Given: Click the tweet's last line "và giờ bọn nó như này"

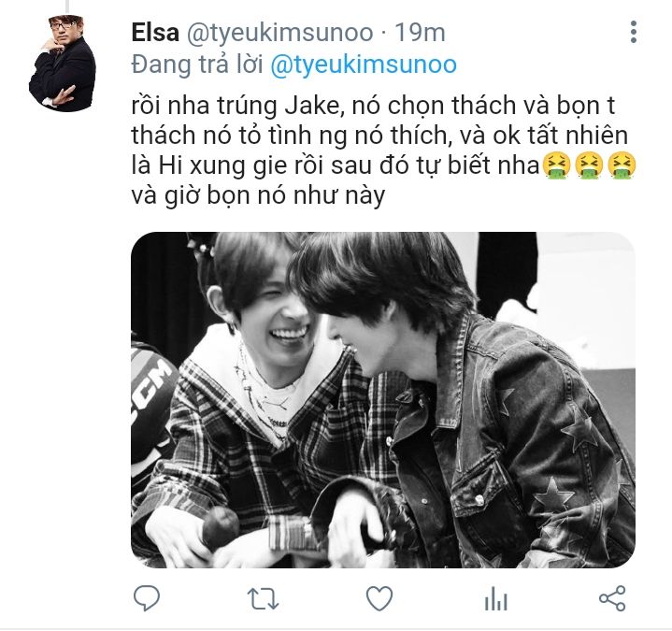Looking at the screenshot, I should [258, 195].
